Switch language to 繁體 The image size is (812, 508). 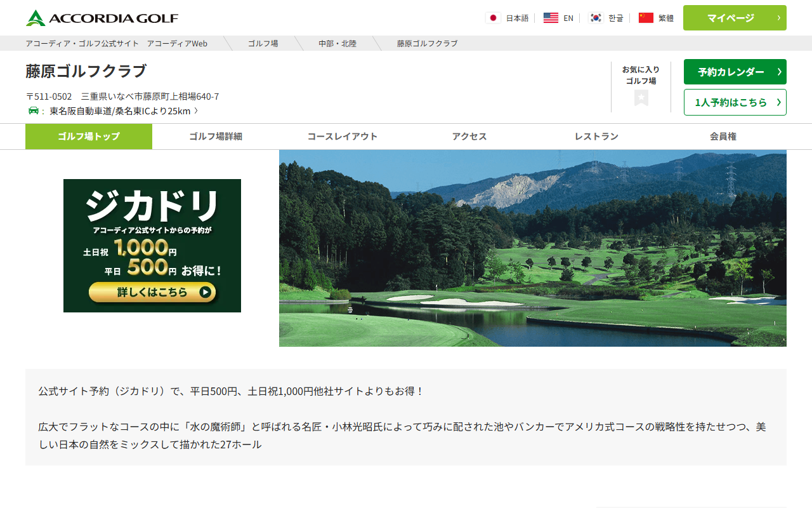666,18
